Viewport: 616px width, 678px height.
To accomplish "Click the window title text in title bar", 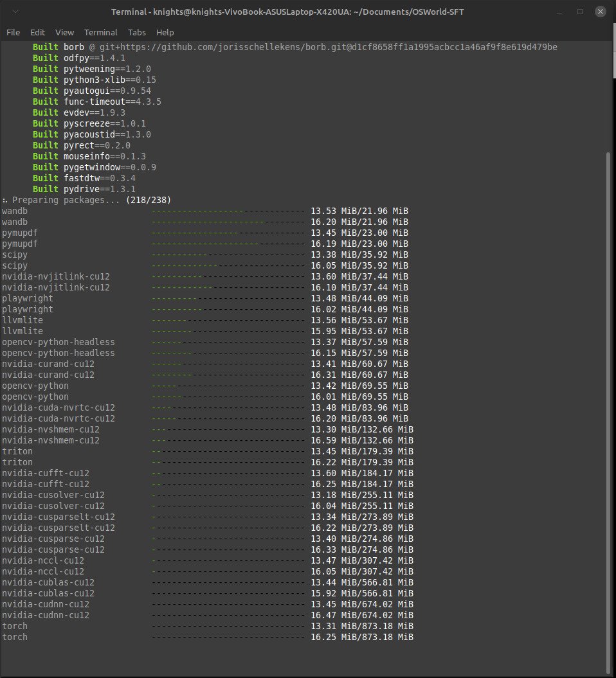I will [287, 12].
